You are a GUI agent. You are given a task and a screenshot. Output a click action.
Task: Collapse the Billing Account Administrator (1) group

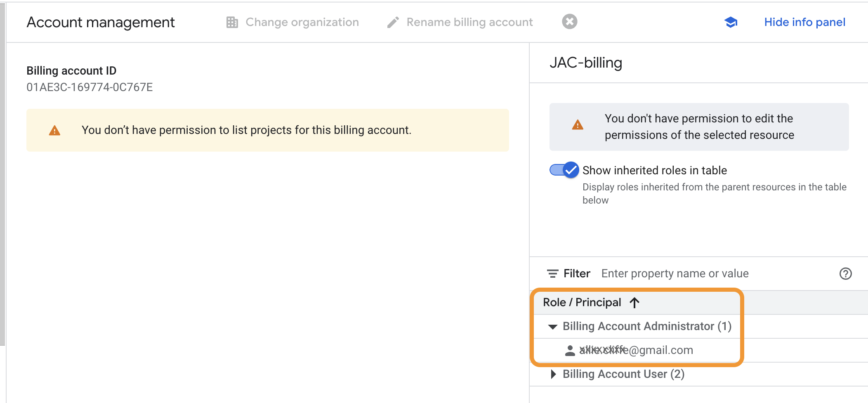point(553,327)
